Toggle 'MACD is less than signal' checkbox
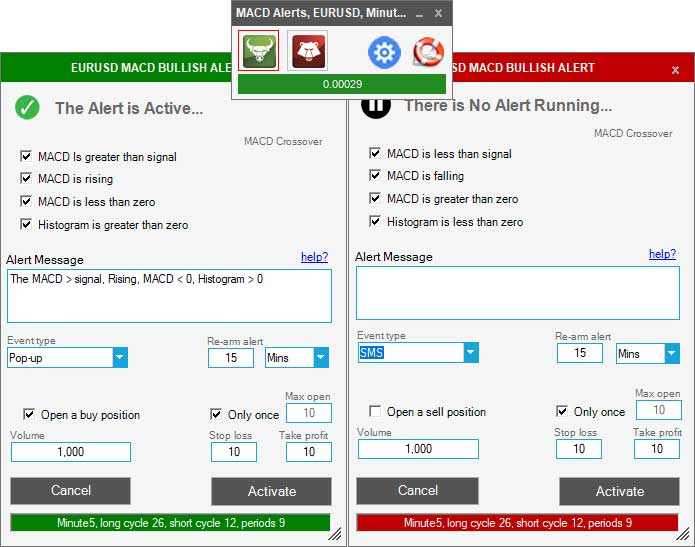695x547 pixels. [x=375, y=153]
